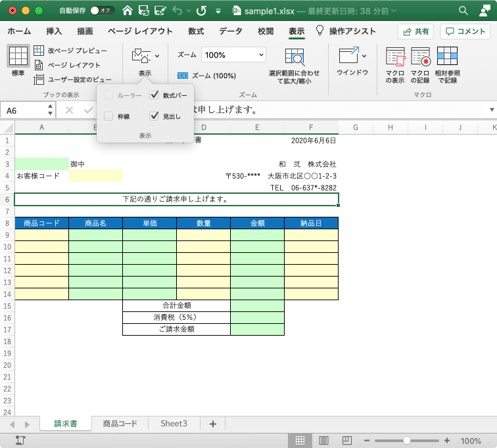
Task: Click ズーム (100%) reset icon
Action: click(183, 76)
